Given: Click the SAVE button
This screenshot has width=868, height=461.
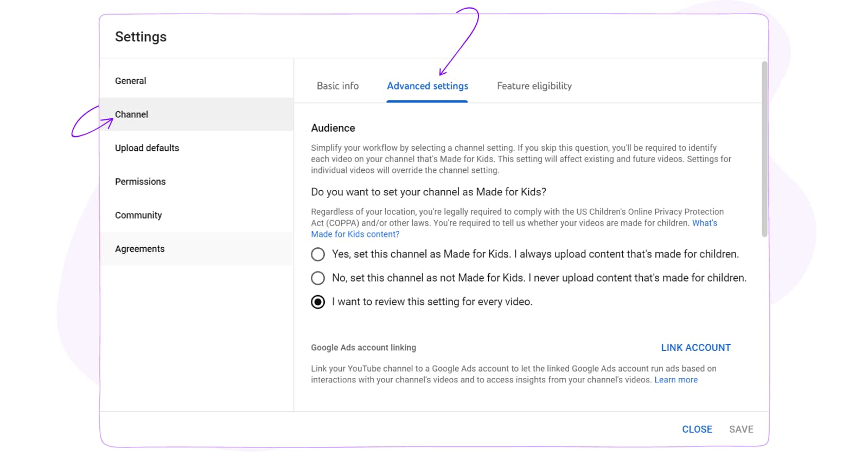Looking at the screenshot, I should tap(741, 429).
